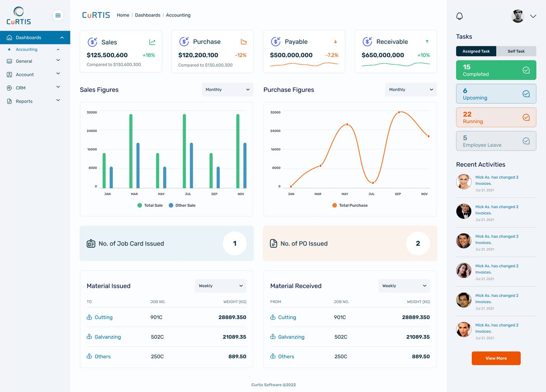Image resolution: width=546 pixels, height=392 pixels.
Task: Toggle the Other Sale legend item
Action: pos(182,205)
